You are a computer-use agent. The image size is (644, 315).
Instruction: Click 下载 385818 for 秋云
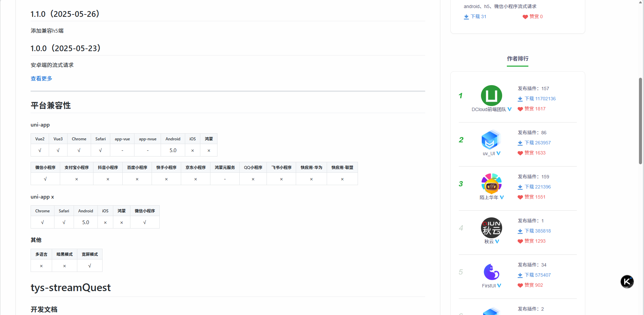tap(537, 231)
